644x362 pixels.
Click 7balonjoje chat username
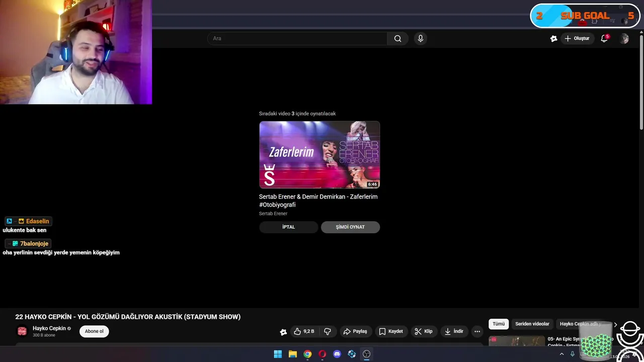(34, 243)
